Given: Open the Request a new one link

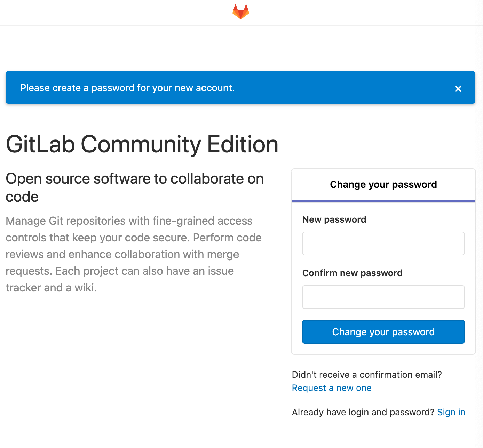Looking at the screenshot, I should pos(331,387).
